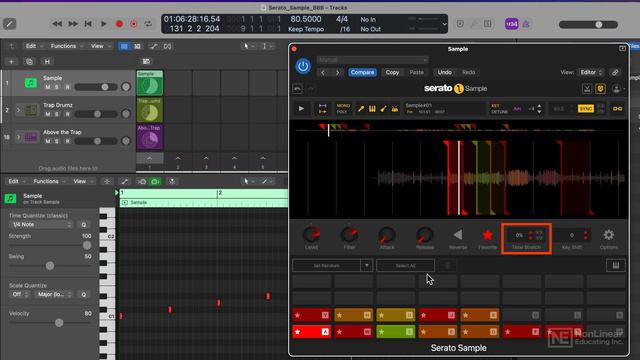Open the Major scale type dropdown
The height and width of the screenshot is (360, 640).
[54, 294]
